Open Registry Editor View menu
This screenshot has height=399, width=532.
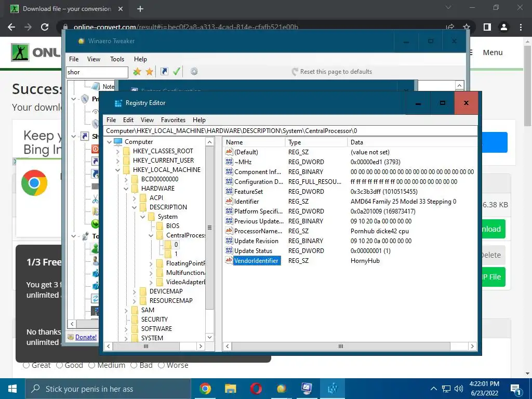(x=147, y=120)
